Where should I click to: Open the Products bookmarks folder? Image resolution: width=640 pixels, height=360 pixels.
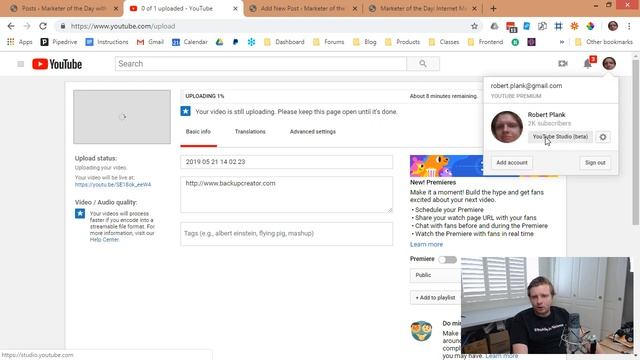pos(402,42)
